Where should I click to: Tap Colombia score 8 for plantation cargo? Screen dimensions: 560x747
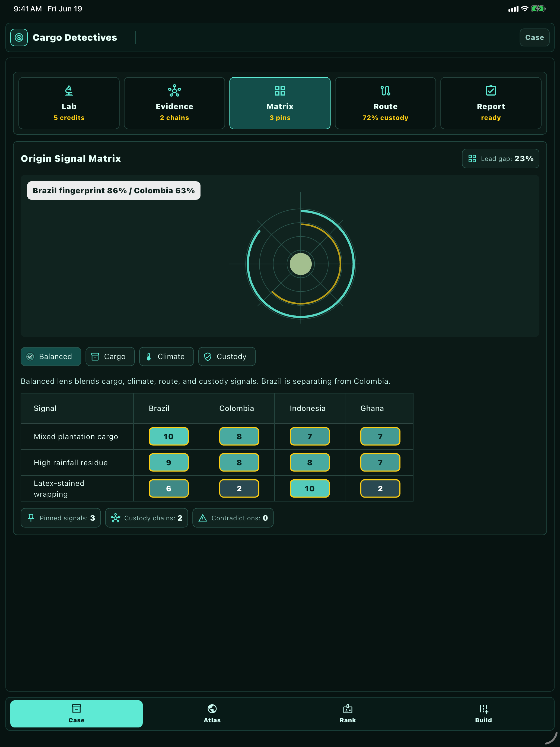(x=239, y=436)
